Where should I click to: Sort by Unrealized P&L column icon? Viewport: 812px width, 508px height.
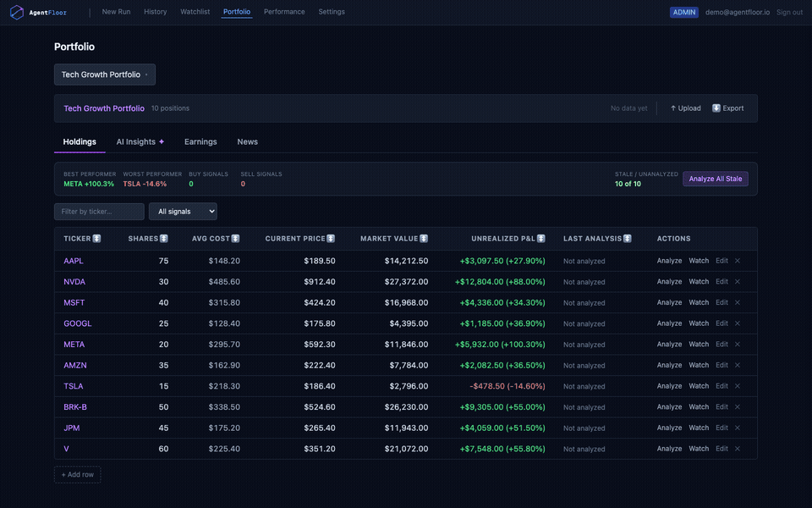coord(540,239)
